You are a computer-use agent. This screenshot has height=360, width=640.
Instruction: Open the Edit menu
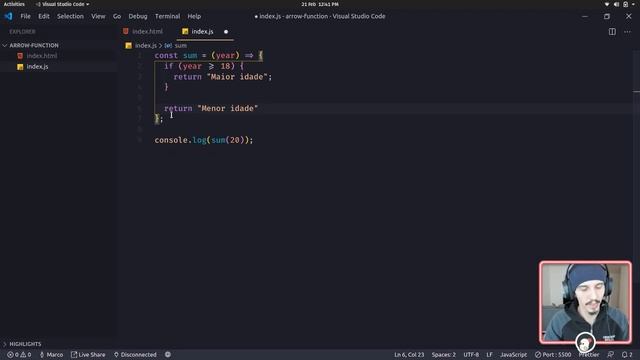pos(44,16)
